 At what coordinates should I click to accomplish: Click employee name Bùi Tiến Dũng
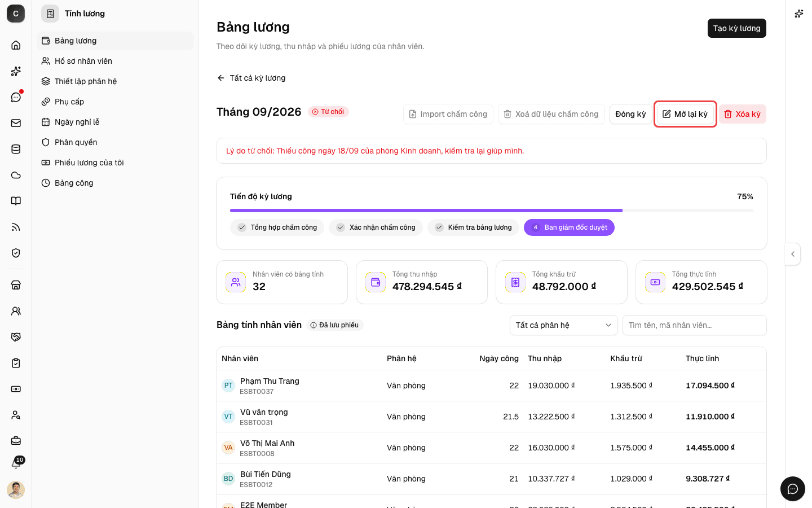coord(266,474)
